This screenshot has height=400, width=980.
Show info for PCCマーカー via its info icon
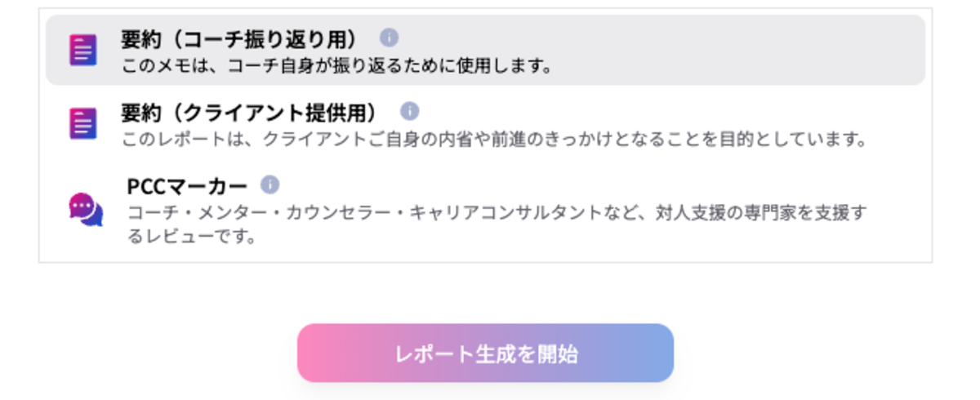pyautogui.click(x=269, y=184)
